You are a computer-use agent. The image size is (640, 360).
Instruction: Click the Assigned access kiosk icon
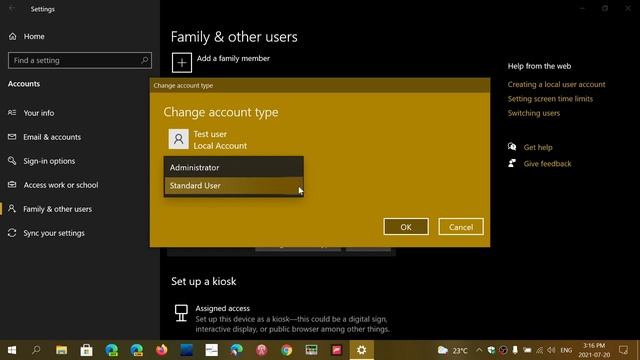coord(181,313)
